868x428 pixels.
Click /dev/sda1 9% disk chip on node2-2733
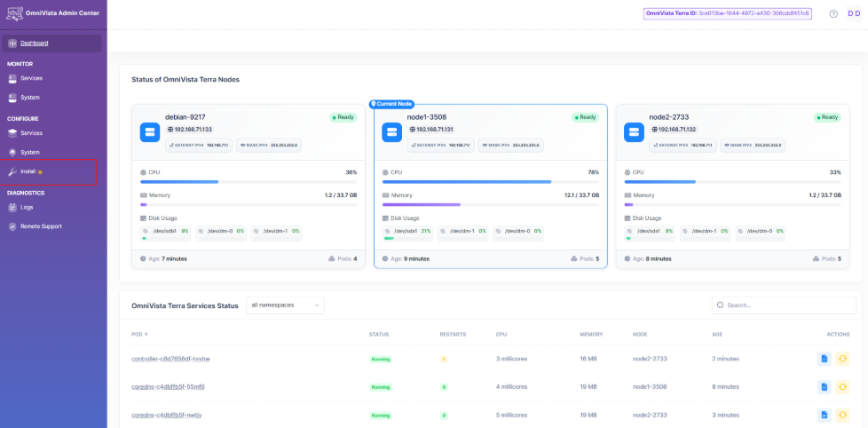click(650, 233)
